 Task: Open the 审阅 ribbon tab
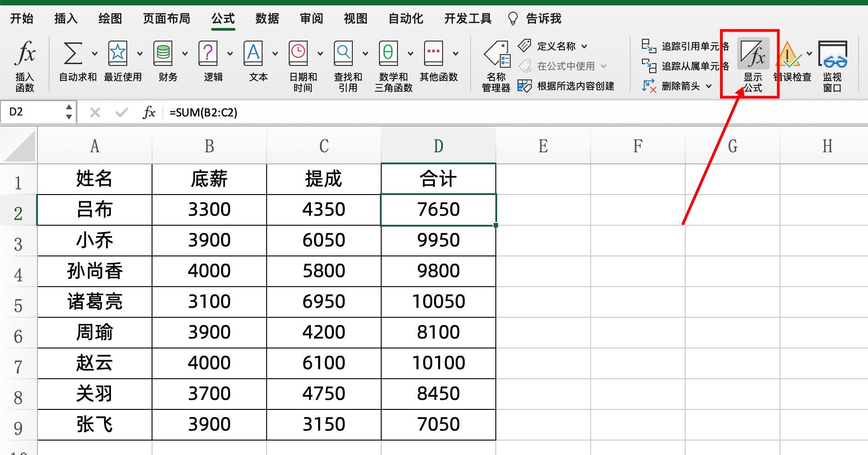coord(310,19)
